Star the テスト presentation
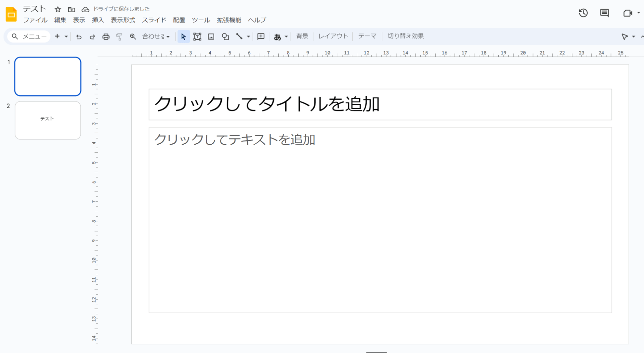This screenshot has width=644, height=353. (58, 9)
